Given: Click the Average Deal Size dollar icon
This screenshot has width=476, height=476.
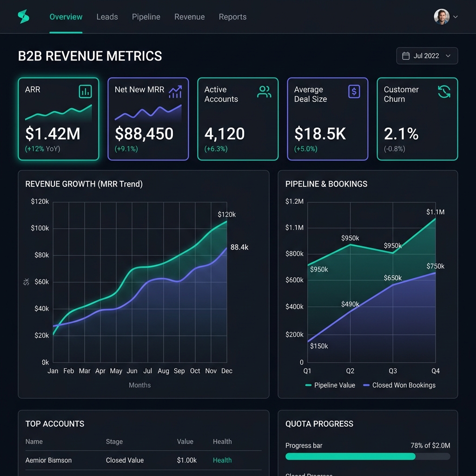Looking at the screenshot, I should [x=354, y=92].
